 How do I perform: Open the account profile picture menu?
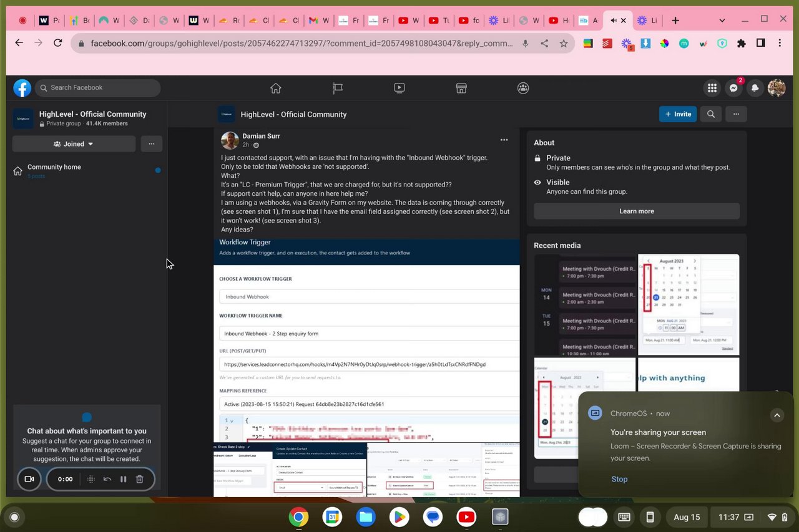pyautogui.click(x=777, y=88)
